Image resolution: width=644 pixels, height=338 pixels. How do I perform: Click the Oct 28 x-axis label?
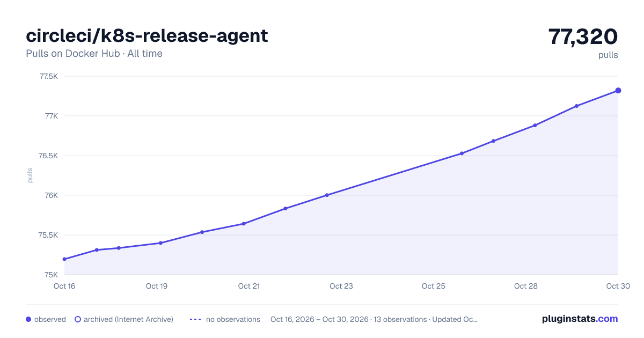[526, 286]
